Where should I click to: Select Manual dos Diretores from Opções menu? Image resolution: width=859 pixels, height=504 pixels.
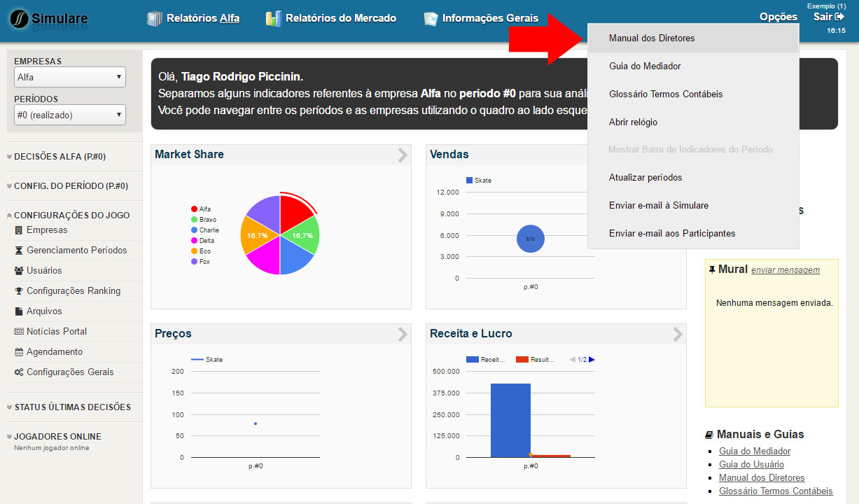(x=693, y=38)
